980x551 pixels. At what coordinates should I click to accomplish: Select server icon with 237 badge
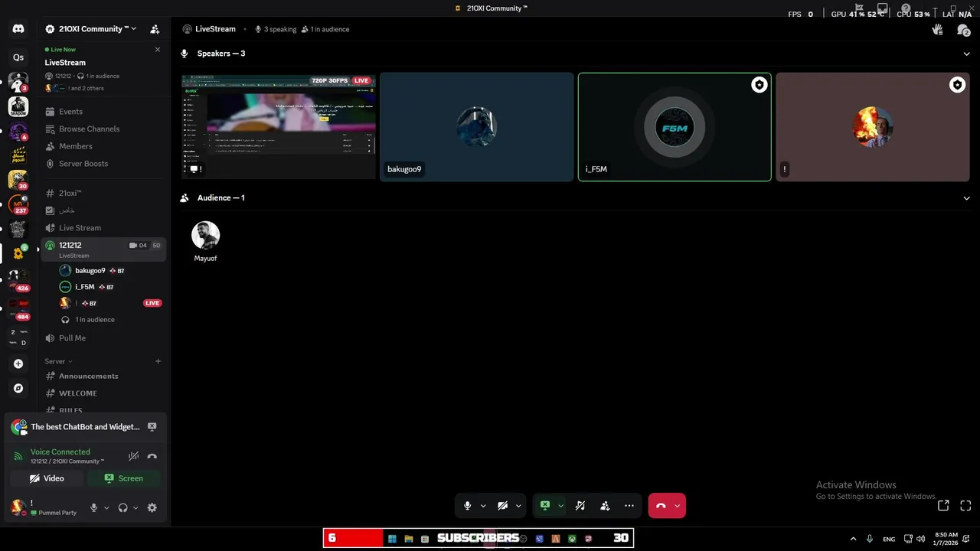(x=18, y=204)
